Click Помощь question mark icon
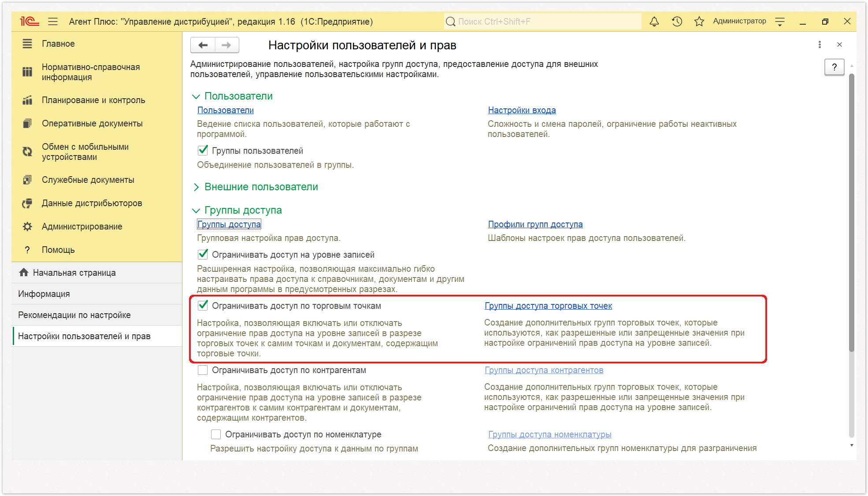 click(x=27, y=250)
